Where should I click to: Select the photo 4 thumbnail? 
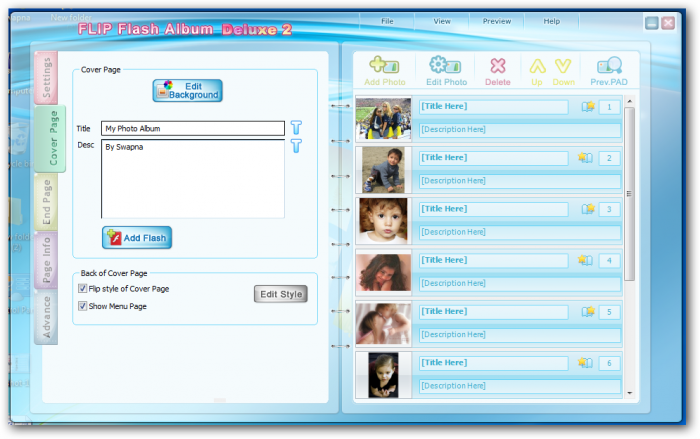tap(383, 272)
